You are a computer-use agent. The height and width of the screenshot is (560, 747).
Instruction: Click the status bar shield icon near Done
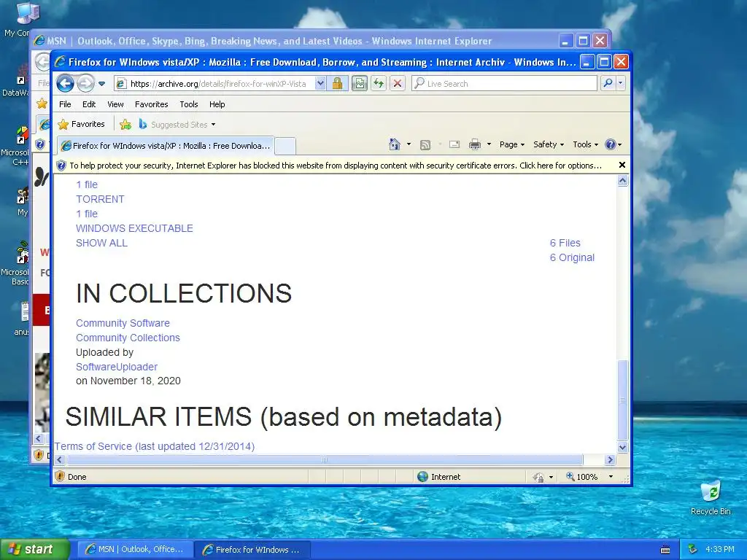[60, 476]
